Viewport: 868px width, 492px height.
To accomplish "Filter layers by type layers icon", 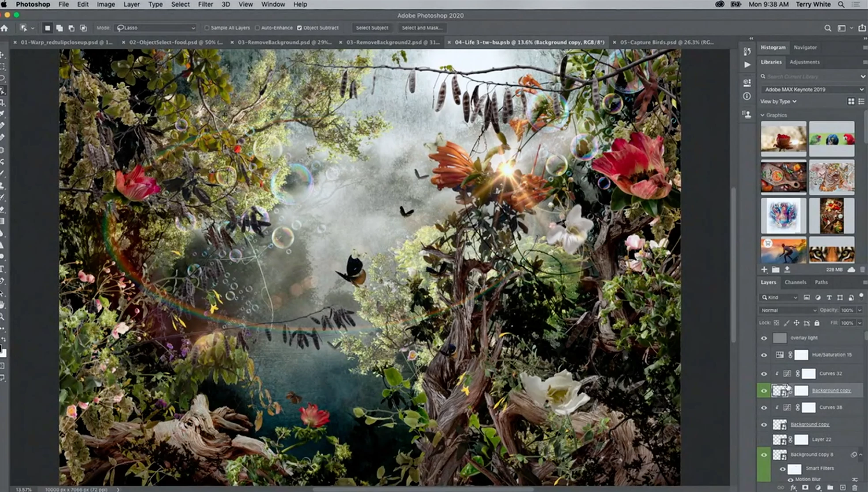I will point(829,297).
